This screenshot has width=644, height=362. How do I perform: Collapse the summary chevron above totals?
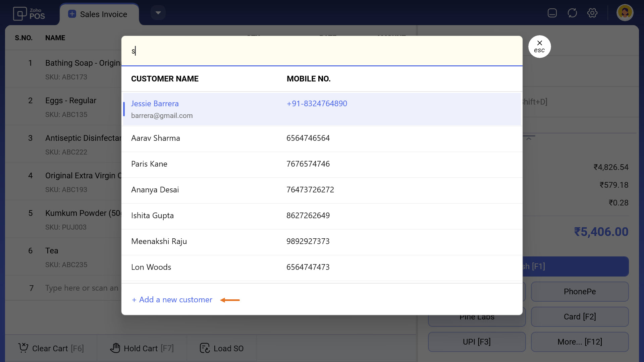tap(529, 139)
